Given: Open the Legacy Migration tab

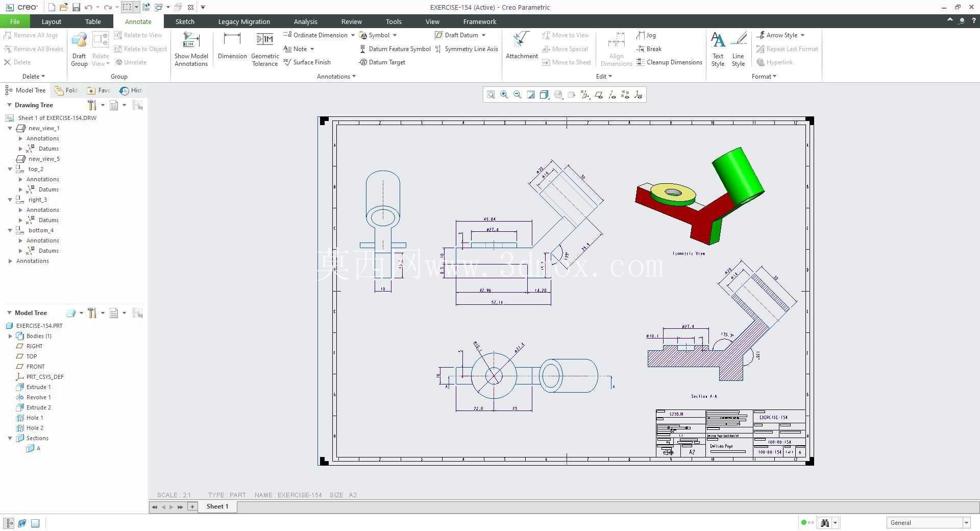Looking at the screenshot, I should (x=244, y=21).
